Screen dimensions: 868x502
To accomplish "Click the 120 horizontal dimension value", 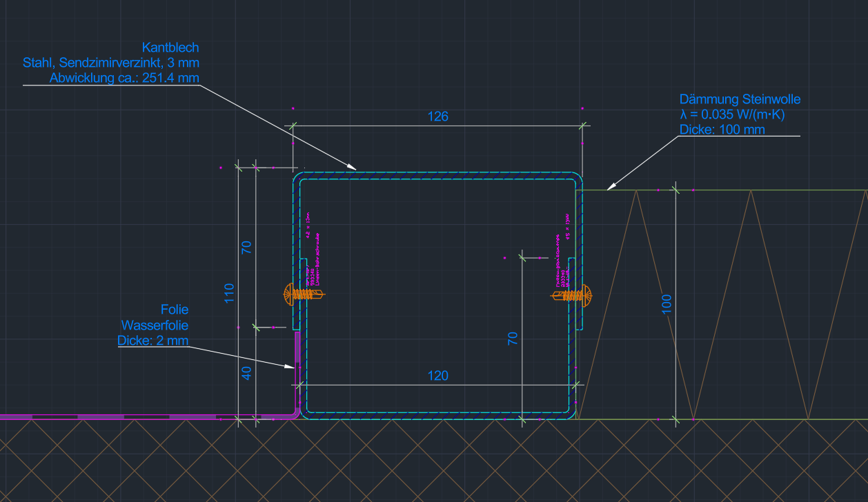I will (437, 376).
